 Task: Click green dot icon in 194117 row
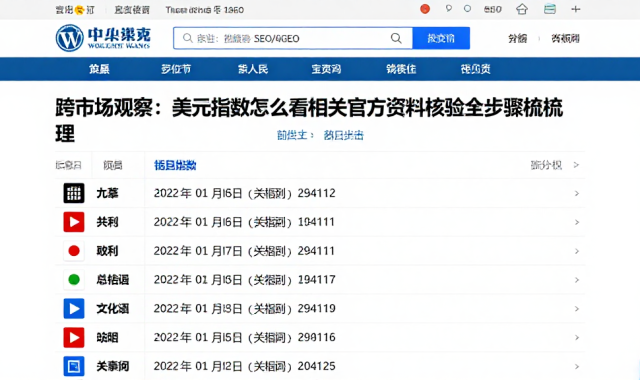[x=74, y=280]
